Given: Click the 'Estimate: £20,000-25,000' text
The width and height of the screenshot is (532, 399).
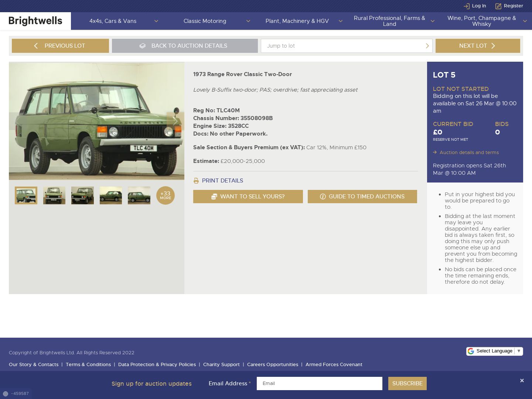Looking at the screenshot, I should click(229, 161).
